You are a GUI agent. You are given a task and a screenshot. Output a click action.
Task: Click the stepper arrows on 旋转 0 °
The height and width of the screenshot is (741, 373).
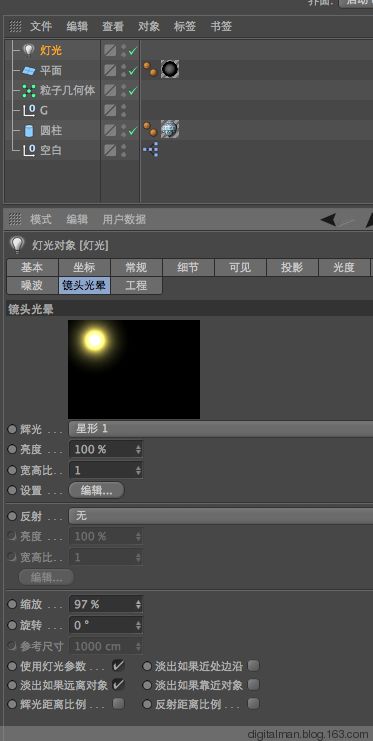[x=138, y=625]
